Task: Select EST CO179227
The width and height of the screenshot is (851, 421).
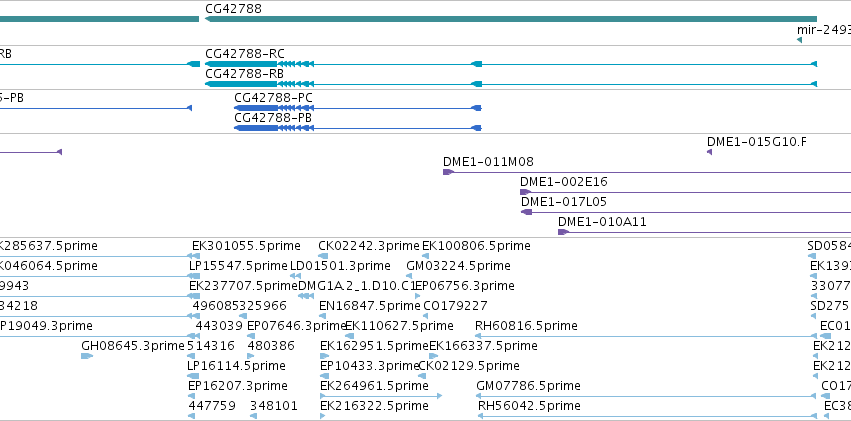Action: [x=455, y=306]
